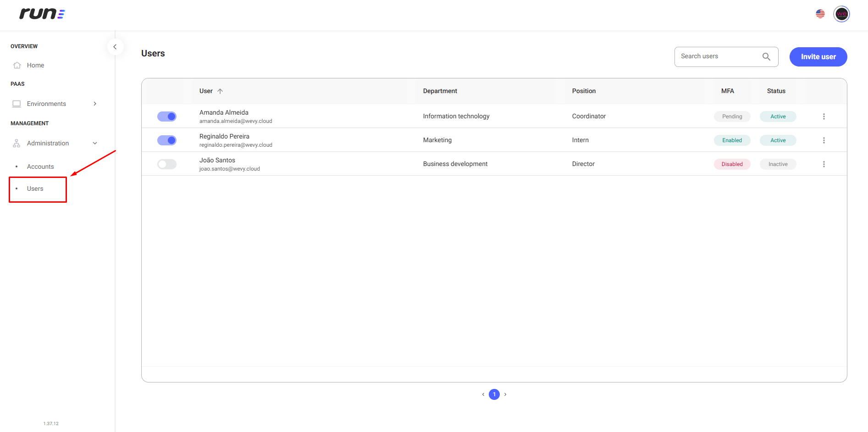The width and height of the screenshot is (868, 432).
Task: Click the Department column header
Action: 440,91
